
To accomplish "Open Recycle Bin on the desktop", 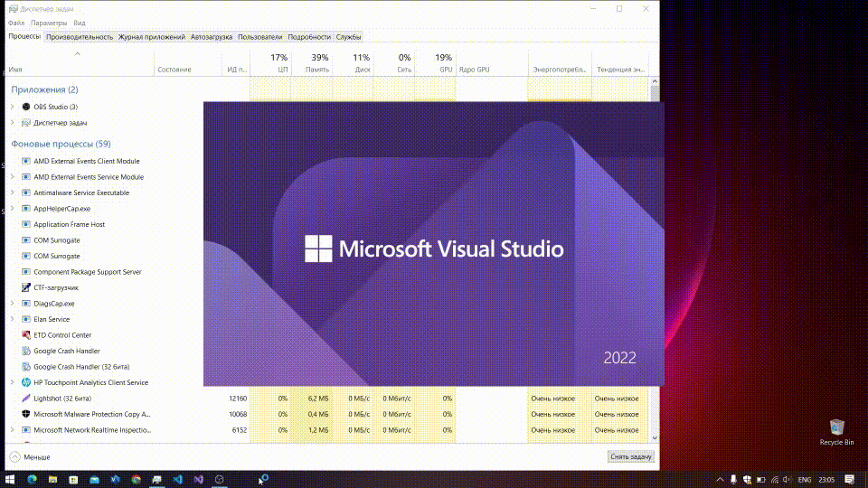I will 836,432.
